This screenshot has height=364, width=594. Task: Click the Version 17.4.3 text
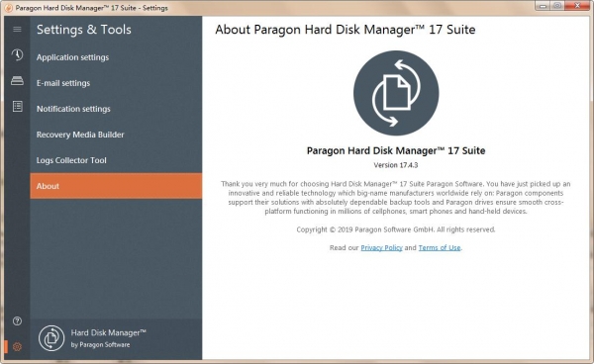[x=396, y=165]
